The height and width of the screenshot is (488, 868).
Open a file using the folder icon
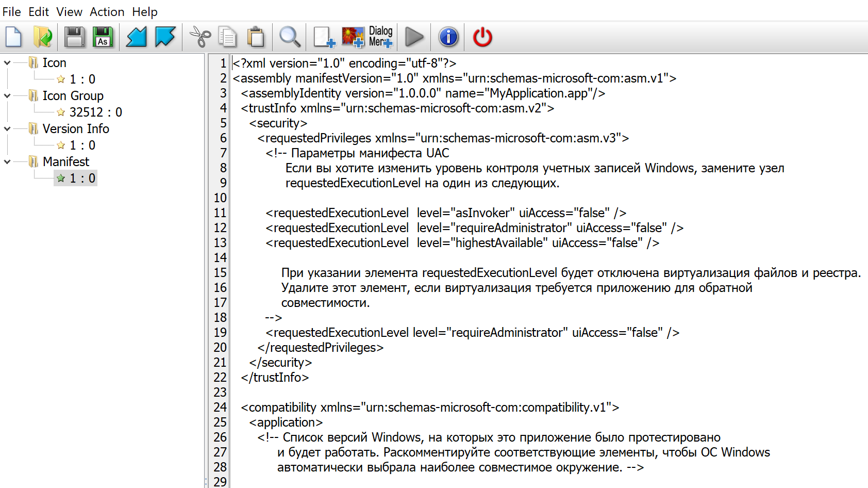[43, 37]
